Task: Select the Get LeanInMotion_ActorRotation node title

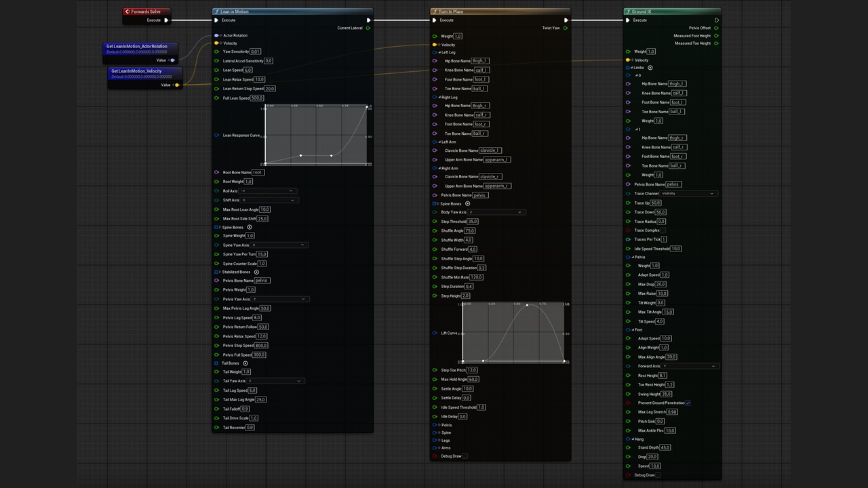Action: pyautogui.click(x=136, y=46)
